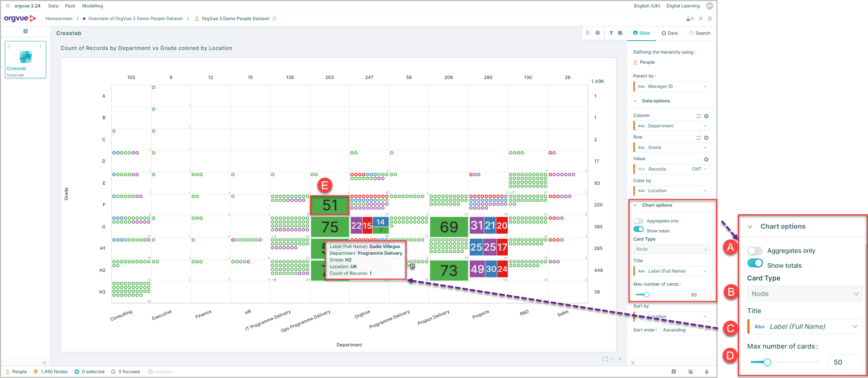Screen dimensions: 868x378
Task: Zoom in the chart with plus icon
Action: point(620,359)
